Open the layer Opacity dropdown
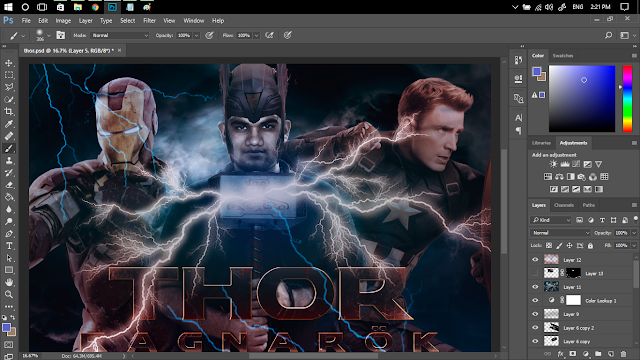Viewport: 640px width, 360px height. 634,233
